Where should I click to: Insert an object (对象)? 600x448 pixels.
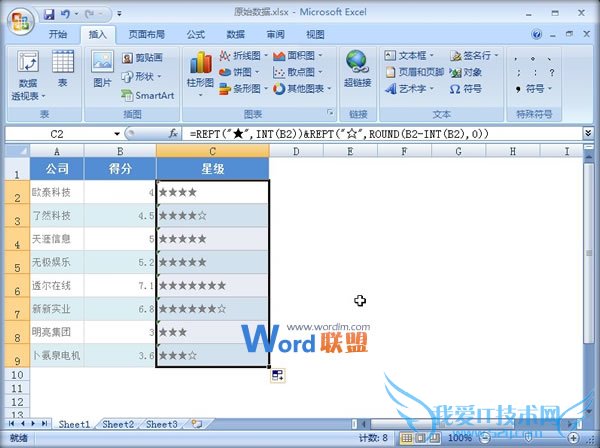pos(465,72)
